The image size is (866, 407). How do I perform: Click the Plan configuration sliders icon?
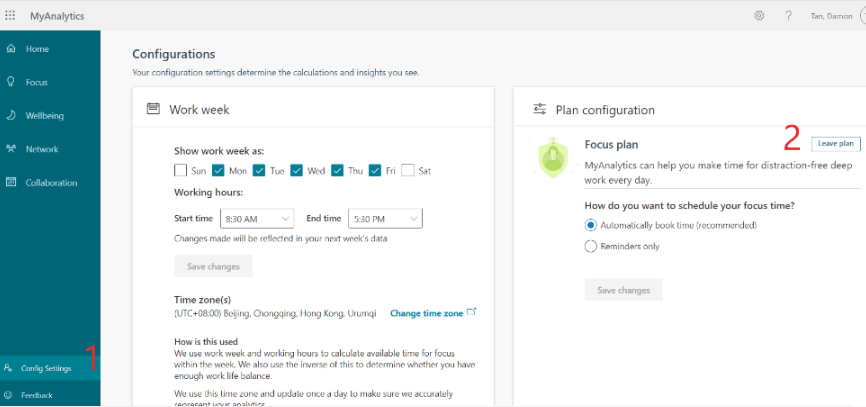click(x=540, y=109)
